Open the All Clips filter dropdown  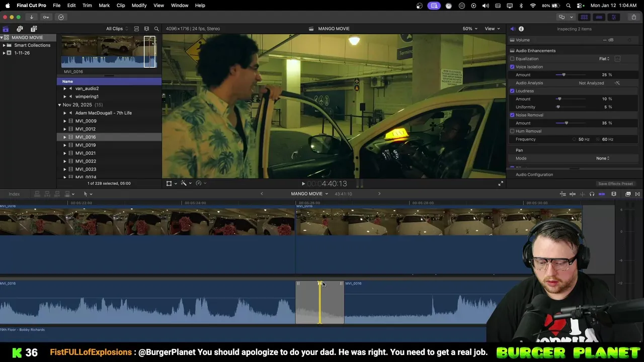click(117, 29)
